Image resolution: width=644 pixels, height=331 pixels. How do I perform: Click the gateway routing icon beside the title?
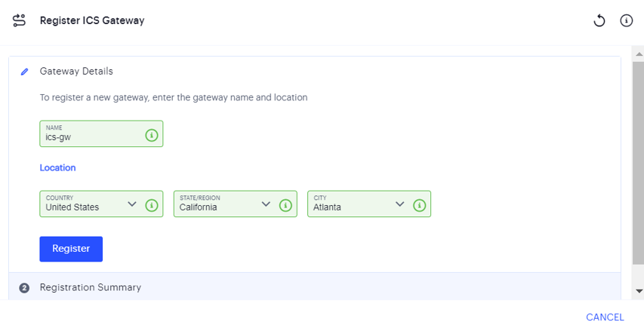point(20,20)
